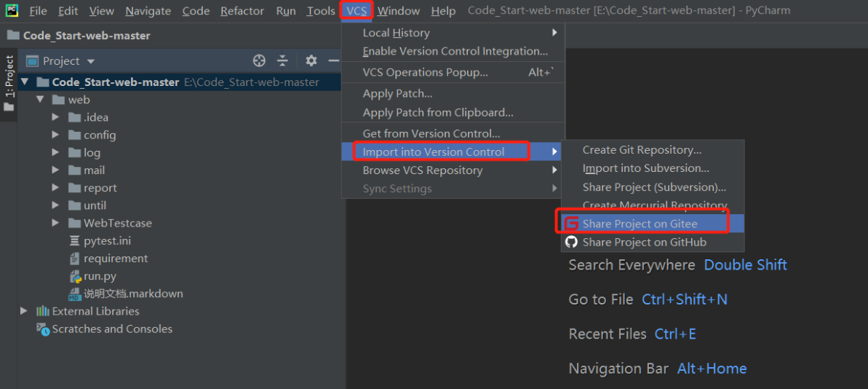Image resolution: width=868 pixels, height=389 pixels.
Task: Select VCS Operations Popup entry
Action: [453, 72]
